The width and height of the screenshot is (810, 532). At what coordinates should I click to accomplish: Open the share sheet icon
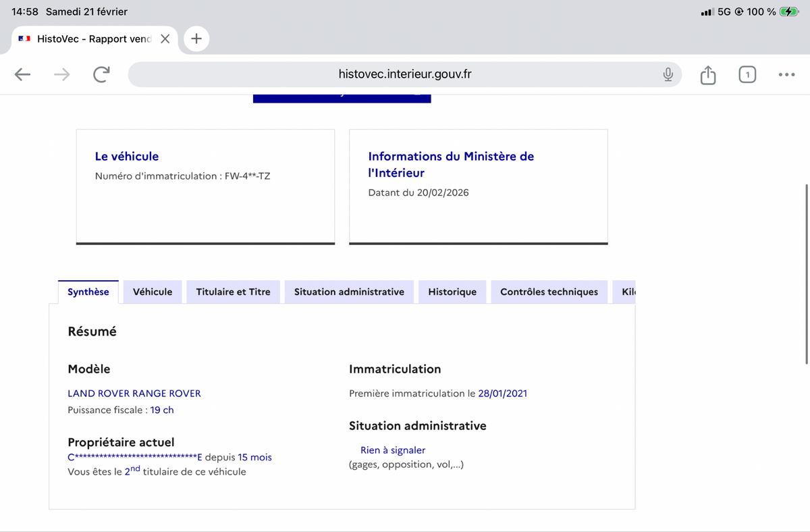click(707, 74)
